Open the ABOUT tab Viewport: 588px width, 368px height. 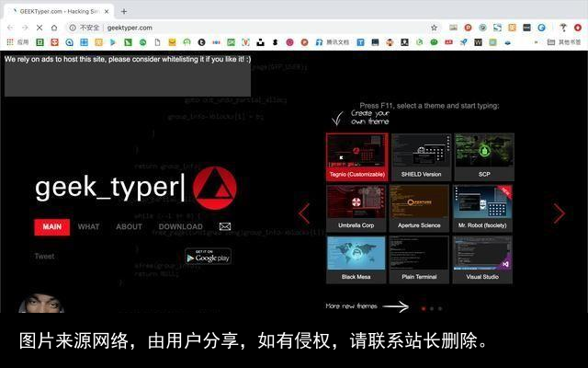pyautogui.click(x=129, y=227)
